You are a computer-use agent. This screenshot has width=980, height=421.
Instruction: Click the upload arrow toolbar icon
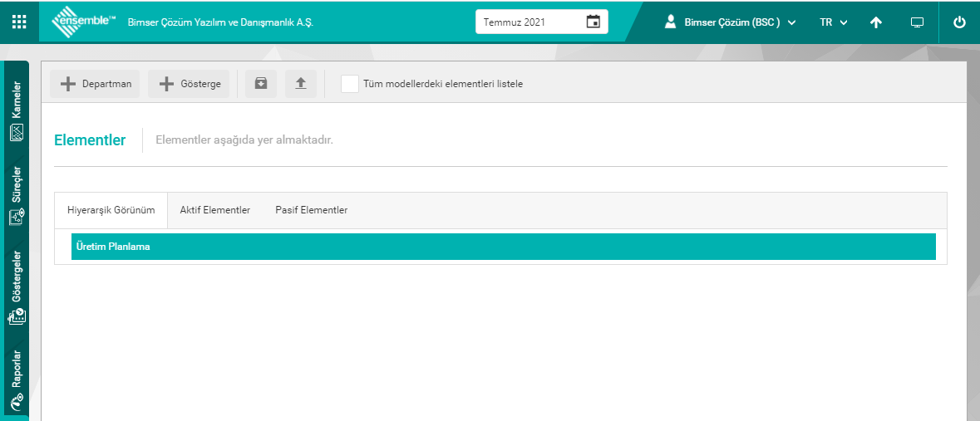pyautogui.click(x=301, y=84)
